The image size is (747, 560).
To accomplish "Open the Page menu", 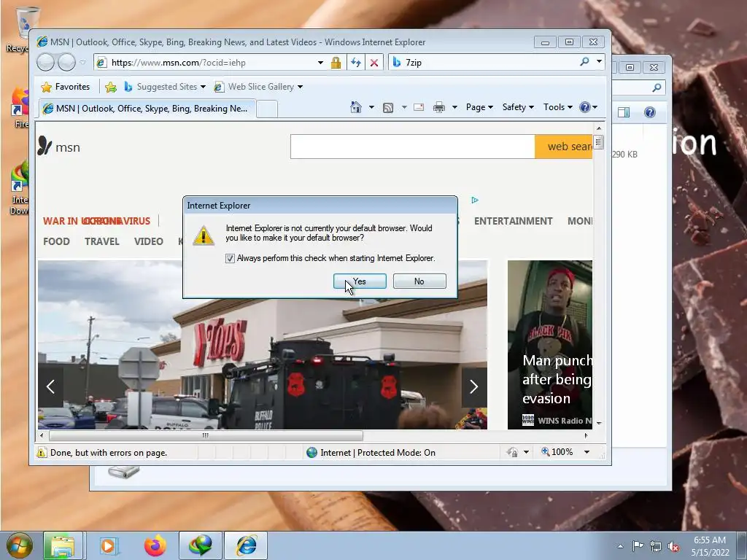I will coord(479,107).
